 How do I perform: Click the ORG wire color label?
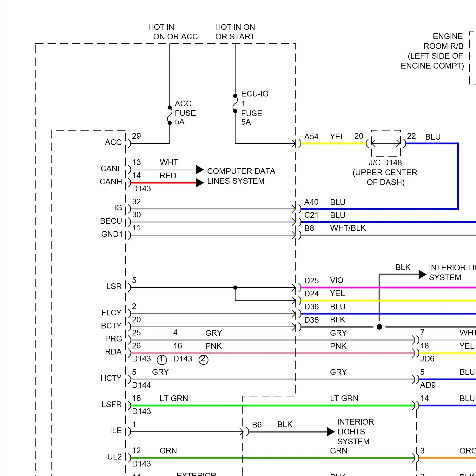(467, 451)
